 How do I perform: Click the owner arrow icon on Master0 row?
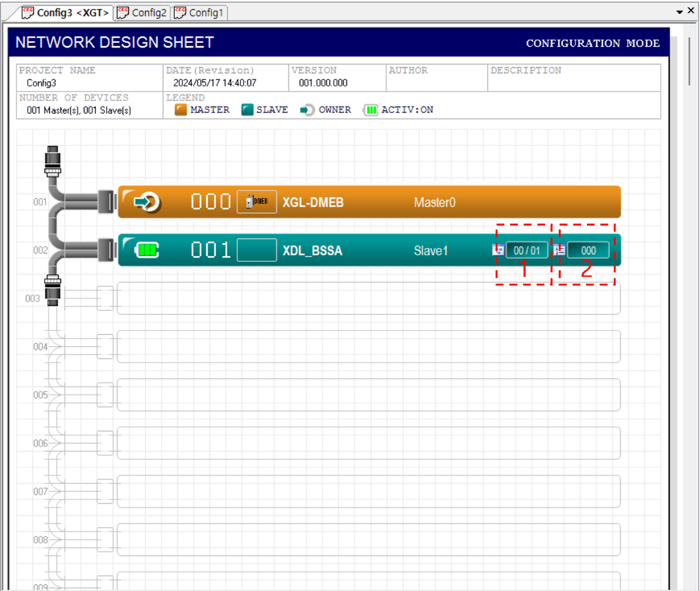pyautogui.click(x=147, y=202)
